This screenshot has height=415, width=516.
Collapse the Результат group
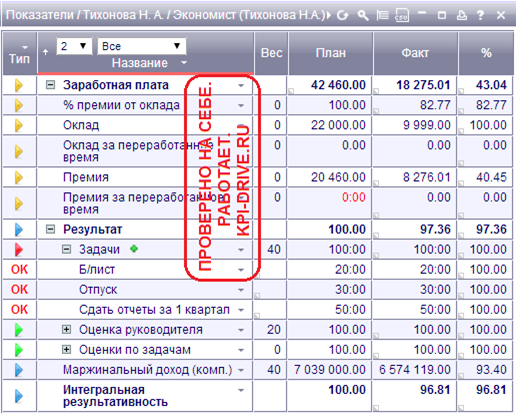(50, 229)
